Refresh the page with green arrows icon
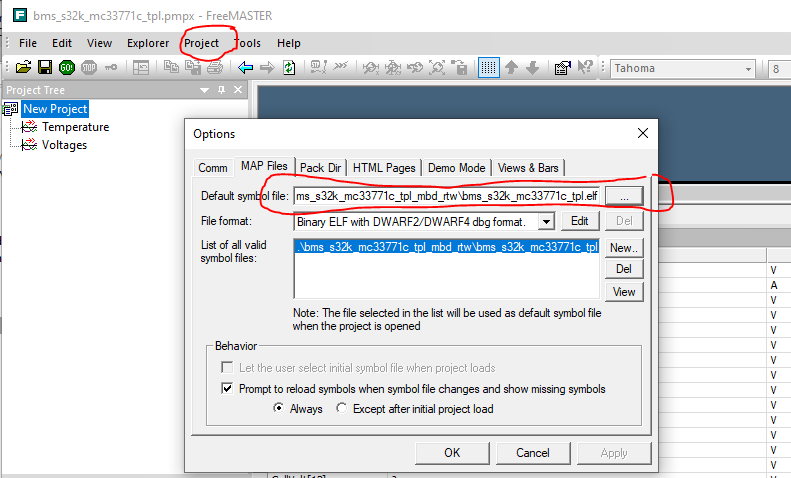The height and width of the screenshot is (478, 791). click(289, 67)
